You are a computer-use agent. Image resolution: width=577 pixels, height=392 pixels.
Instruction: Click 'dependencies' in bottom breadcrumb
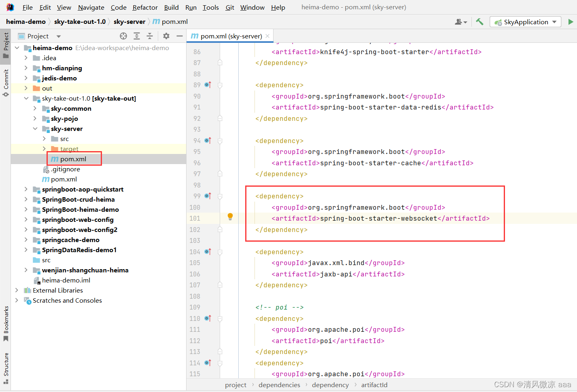pyautogui.click(x=280, y=385)
